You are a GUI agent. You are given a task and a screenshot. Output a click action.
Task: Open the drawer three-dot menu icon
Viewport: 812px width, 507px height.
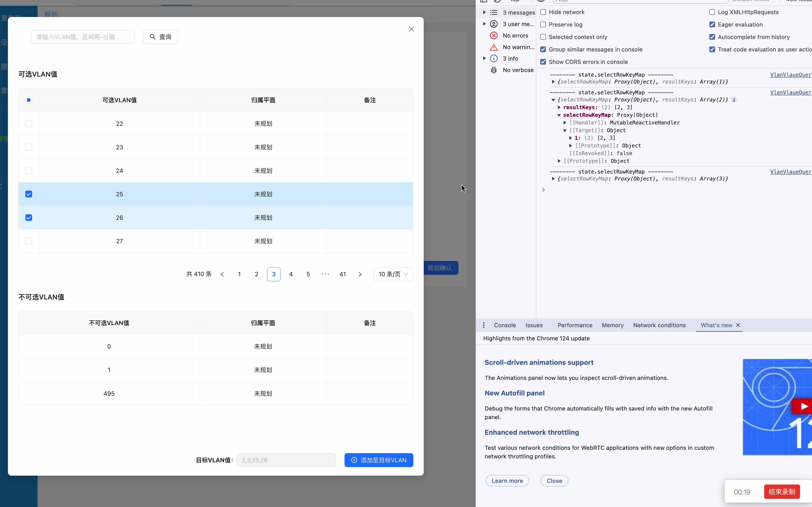click(484, 325)
